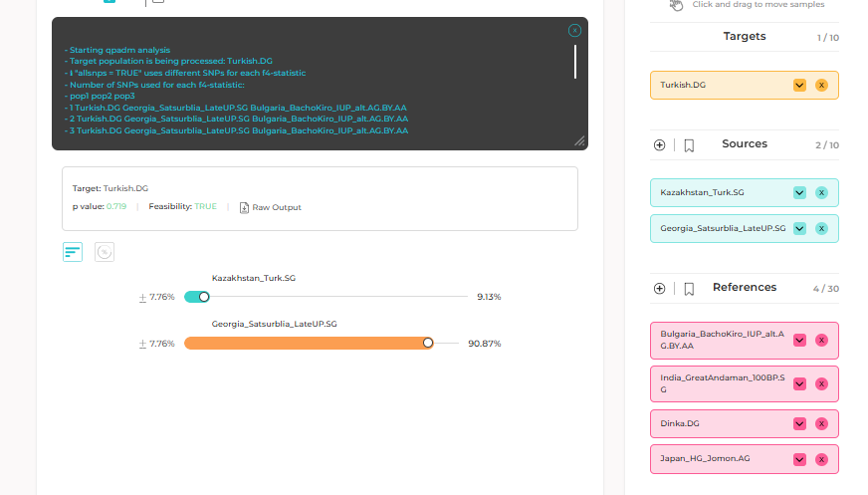Open saved References bookmark list
868x495 pixels.
point(689,289)
